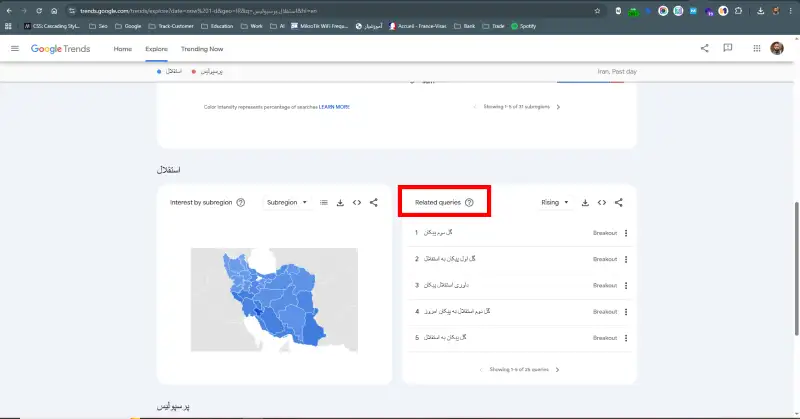Image resolution: width=800 pixels, height=419 pixels.
Task: Open the Rising dropdown in Related queries
Action: [555, 203]
